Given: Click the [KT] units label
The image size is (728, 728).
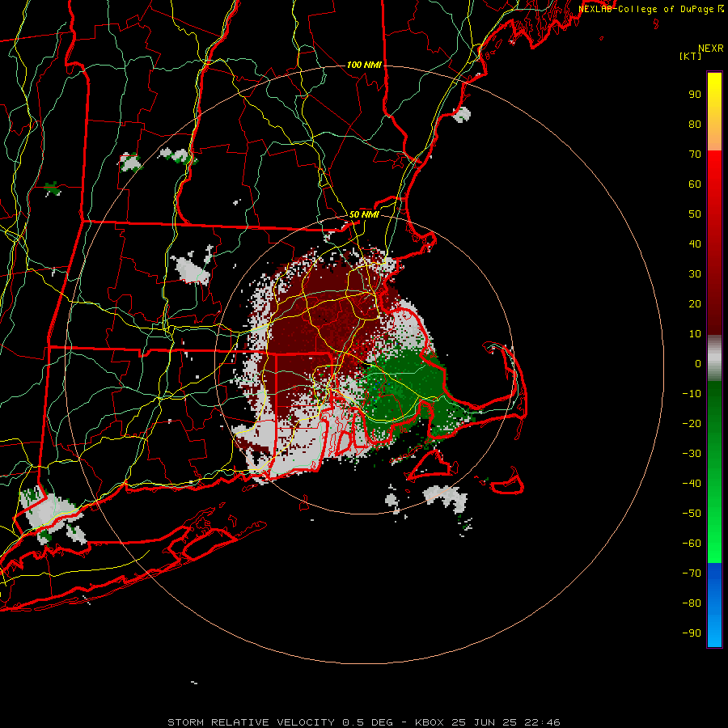Looking at the screenshot, I should click(x=691, y=56).
